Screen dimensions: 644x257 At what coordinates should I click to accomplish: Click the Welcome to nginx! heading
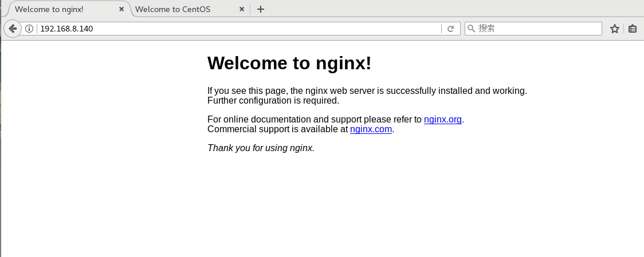click(289, 63)
